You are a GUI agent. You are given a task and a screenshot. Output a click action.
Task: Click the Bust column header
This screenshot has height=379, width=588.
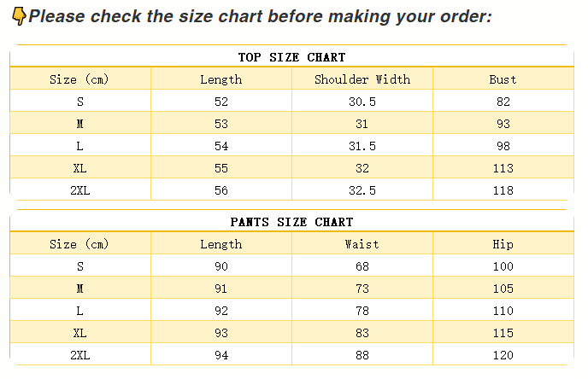(x=503, y=79)
